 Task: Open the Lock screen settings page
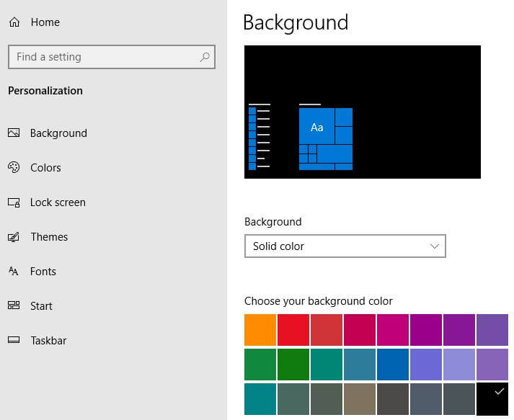click(58, 202)
